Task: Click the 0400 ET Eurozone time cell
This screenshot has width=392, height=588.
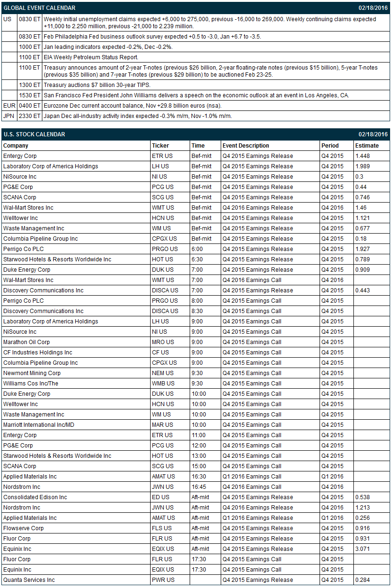Action: [29, 106]
